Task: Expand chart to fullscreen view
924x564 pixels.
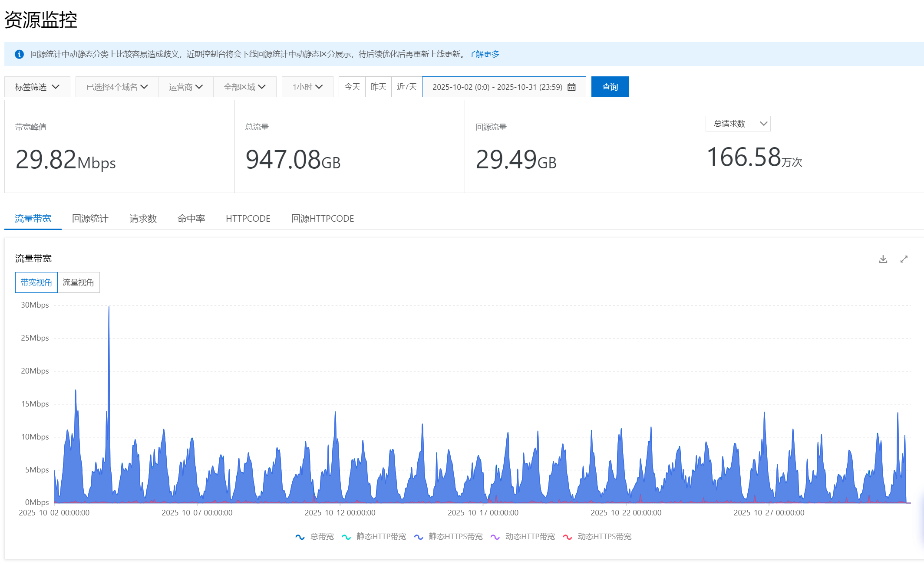Action: tap(904, 259)
